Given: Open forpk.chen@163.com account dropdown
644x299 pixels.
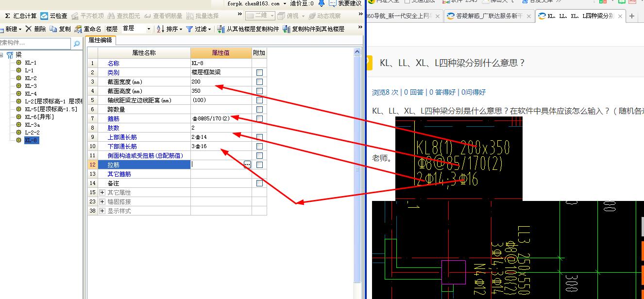Looking at the screenshot, I should (x=257, y=3).
